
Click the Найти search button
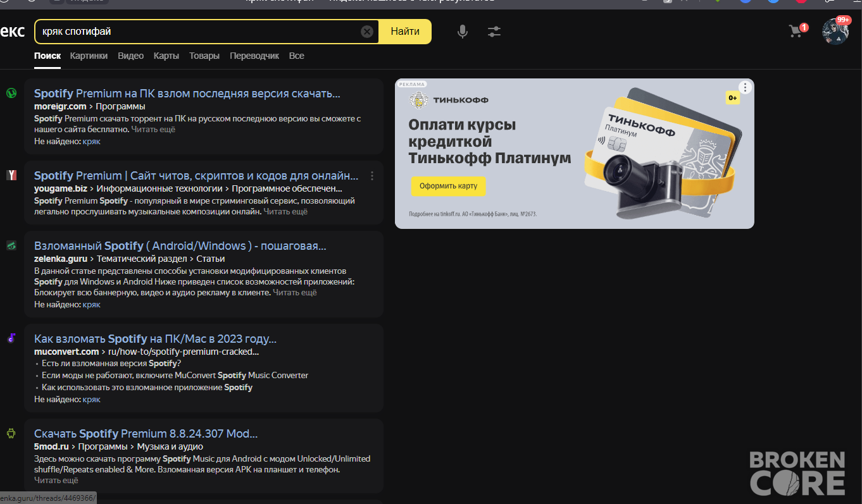(405, 32)
